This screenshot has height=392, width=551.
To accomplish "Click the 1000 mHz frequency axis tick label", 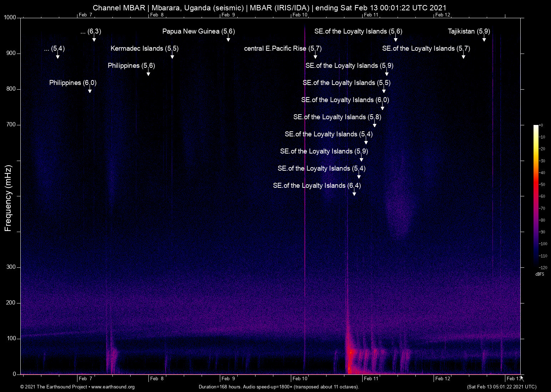I will point(10,17).
